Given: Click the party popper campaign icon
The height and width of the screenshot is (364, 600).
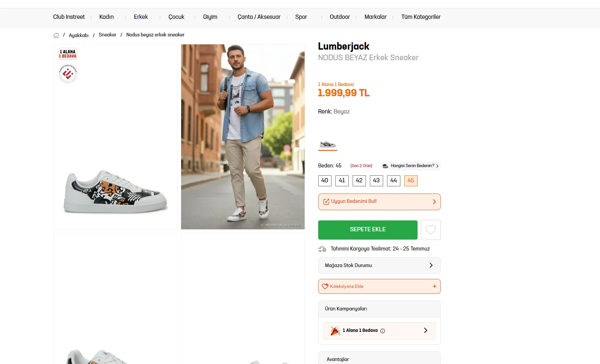Looking at the screenshot, I should [335, 331].
